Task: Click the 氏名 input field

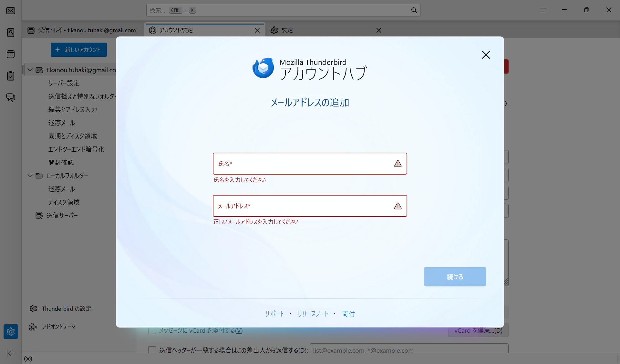Action: tap(304, 164)
